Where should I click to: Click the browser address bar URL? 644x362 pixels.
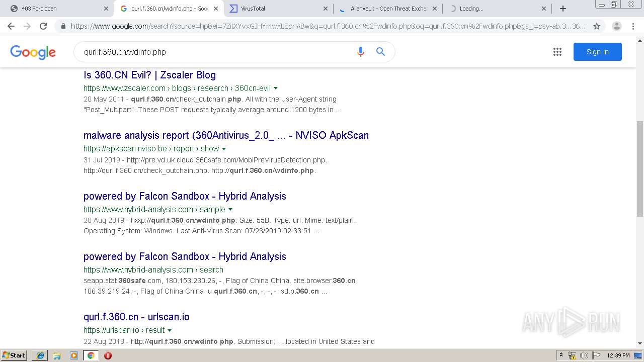[x=328, y=26]
